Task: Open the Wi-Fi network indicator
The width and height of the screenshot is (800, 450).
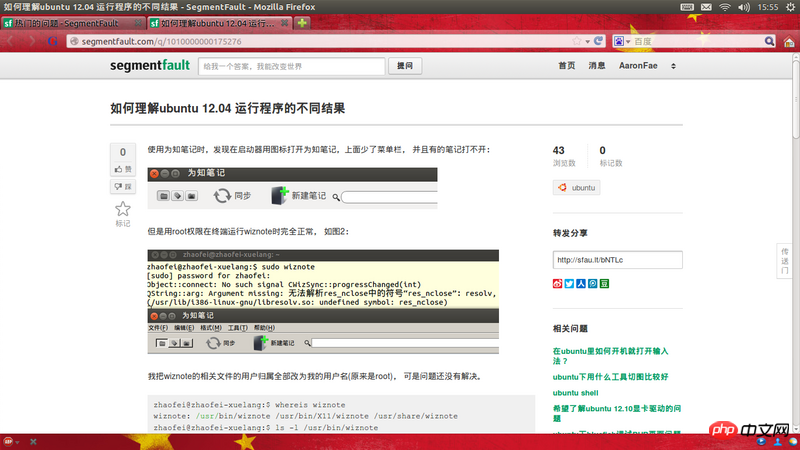Action: pyautogui.click(x=725, y=7)
